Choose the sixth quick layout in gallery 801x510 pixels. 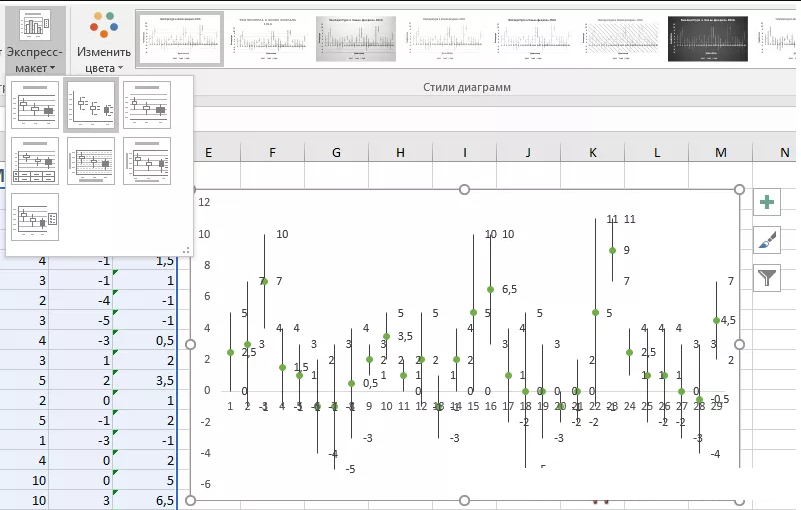coord(147,161)
